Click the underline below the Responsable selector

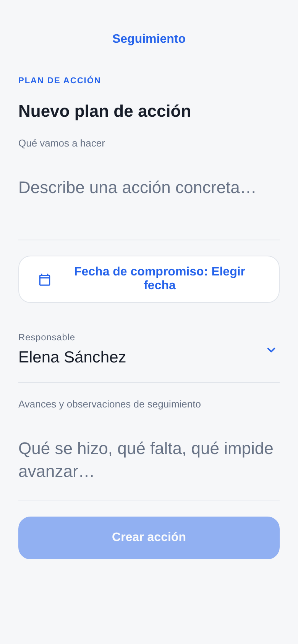[x=149, y=383]
